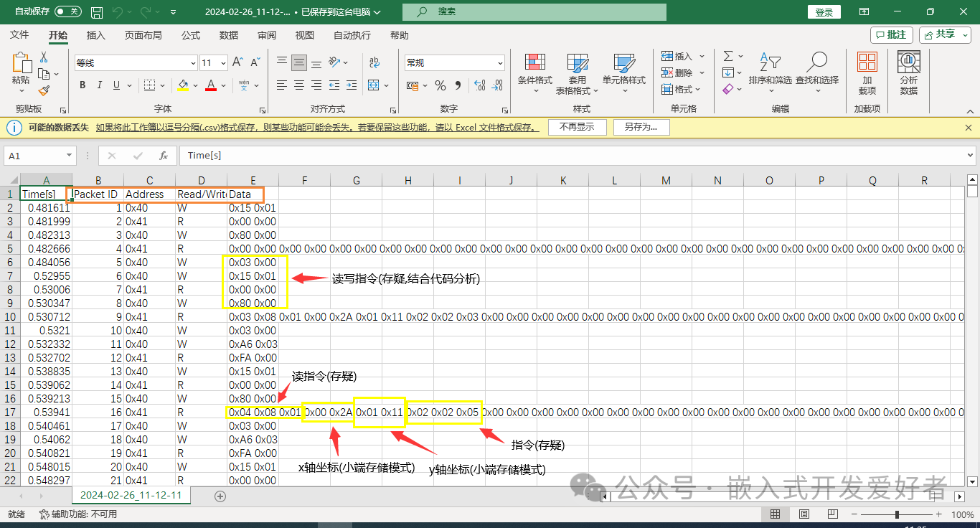Click the Copy icon in the clipboard group
This screenshot has width=980, height=528.
tap(43, 74)
